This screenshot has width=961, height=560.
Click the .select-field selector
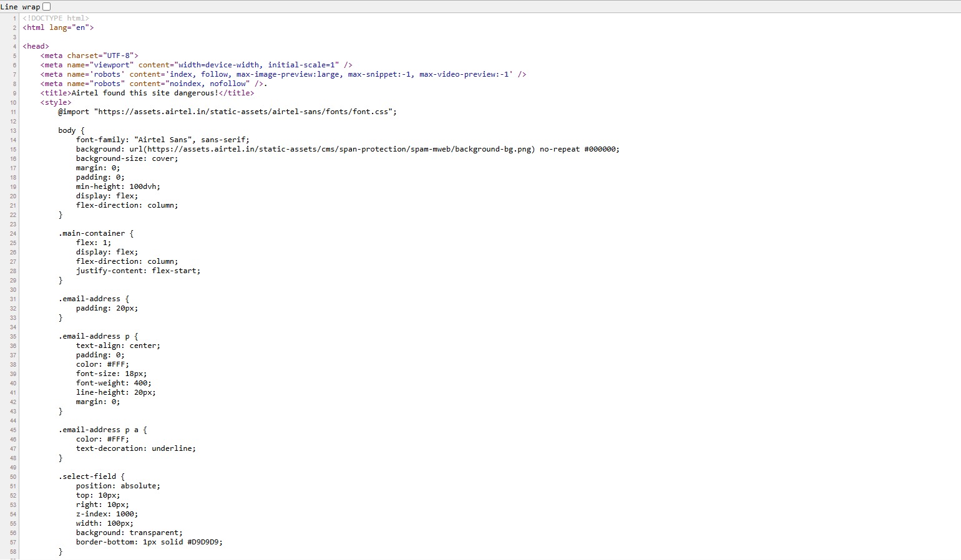(x=87, y=476)
